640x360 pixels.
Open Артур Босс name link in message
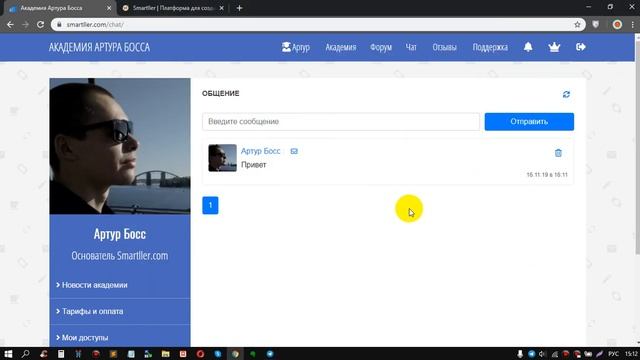[260, 151]
